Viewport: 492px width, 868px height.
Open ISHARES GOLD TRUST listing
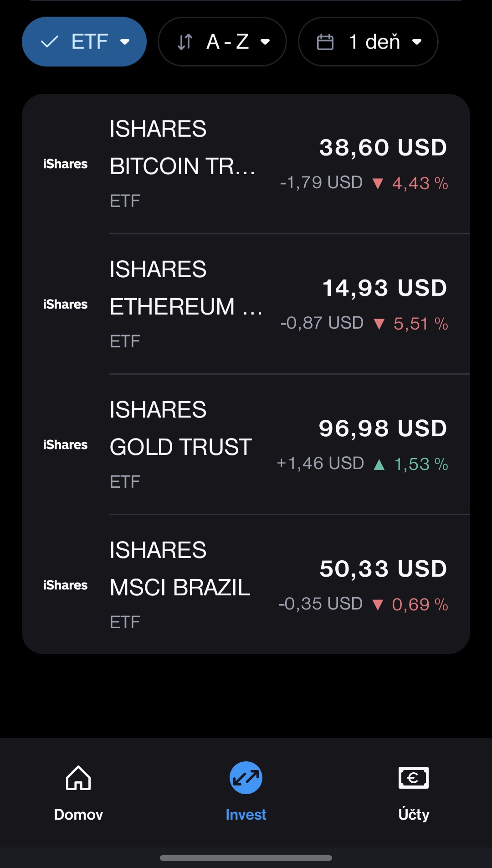[x=181, y=445]
